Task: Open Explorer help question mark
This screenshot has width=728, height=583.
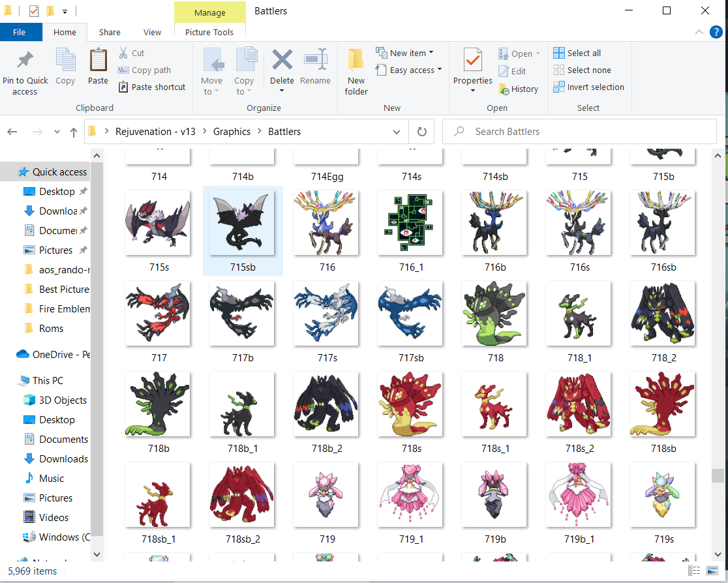Action: tap(716, 32)
